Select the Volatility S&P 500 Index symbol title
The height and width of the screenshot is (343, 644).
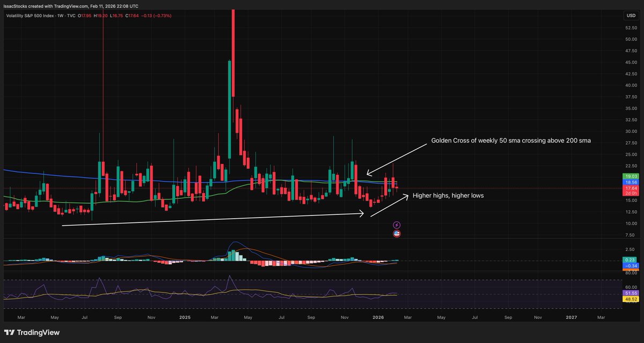(x=30, y=16)
